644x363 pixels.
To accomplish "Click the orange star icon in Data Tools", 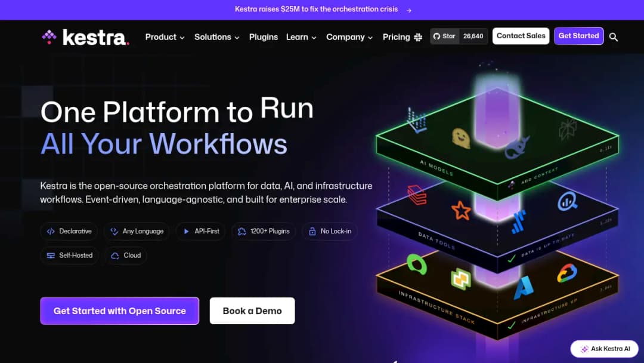I will 461,211.
